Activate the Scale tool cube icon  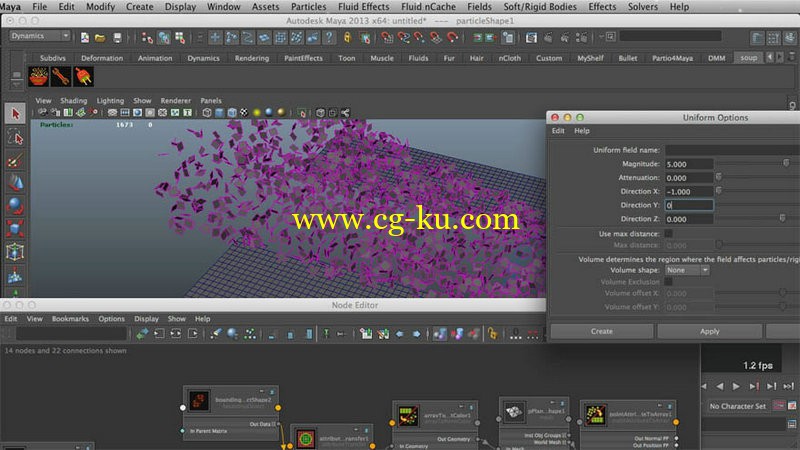(15, 229)
